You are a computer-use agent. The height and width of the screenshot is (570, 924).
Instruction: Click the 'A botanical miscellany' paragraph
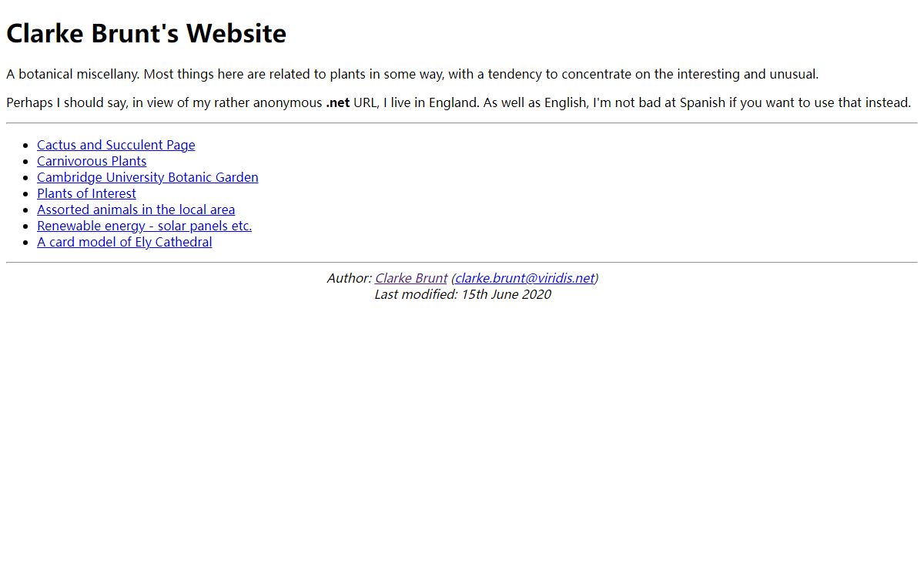[413, 75]
